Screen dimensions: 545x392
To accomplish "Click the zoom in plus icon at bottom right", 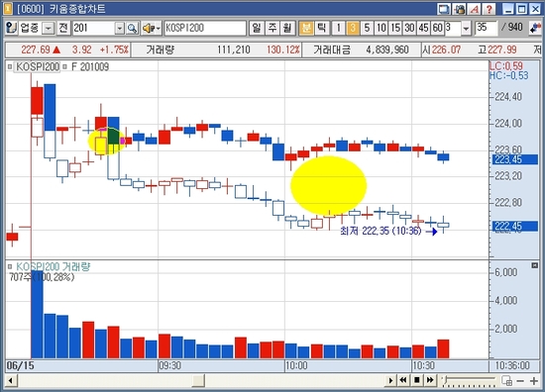I will [533, 381].
